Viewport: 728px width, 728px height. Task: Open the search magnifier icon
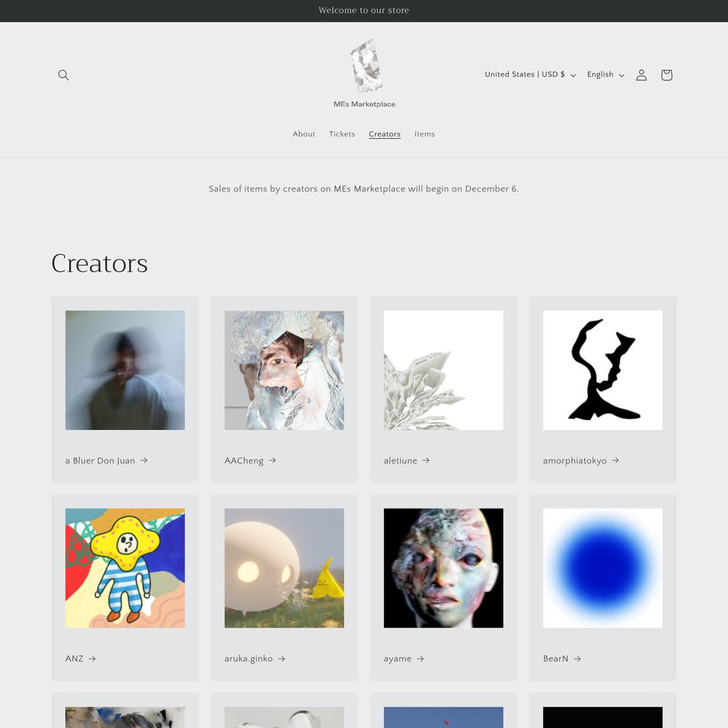[63, 75]
